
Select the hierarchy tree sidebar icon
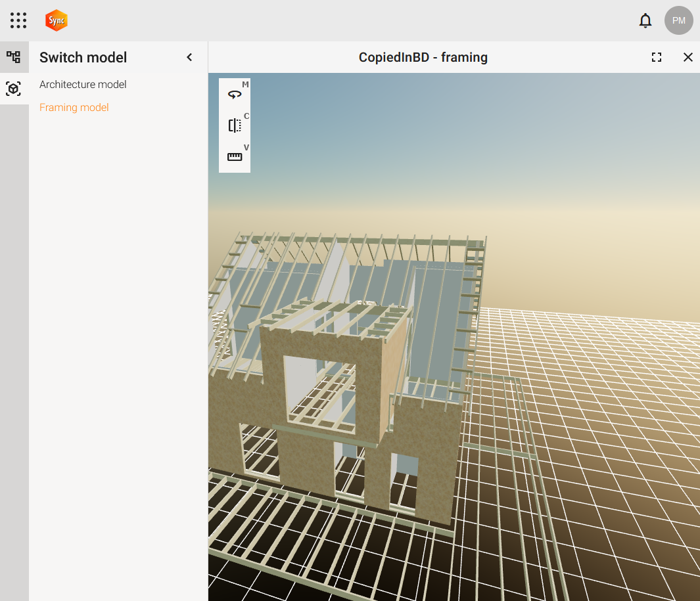[14, 57]
